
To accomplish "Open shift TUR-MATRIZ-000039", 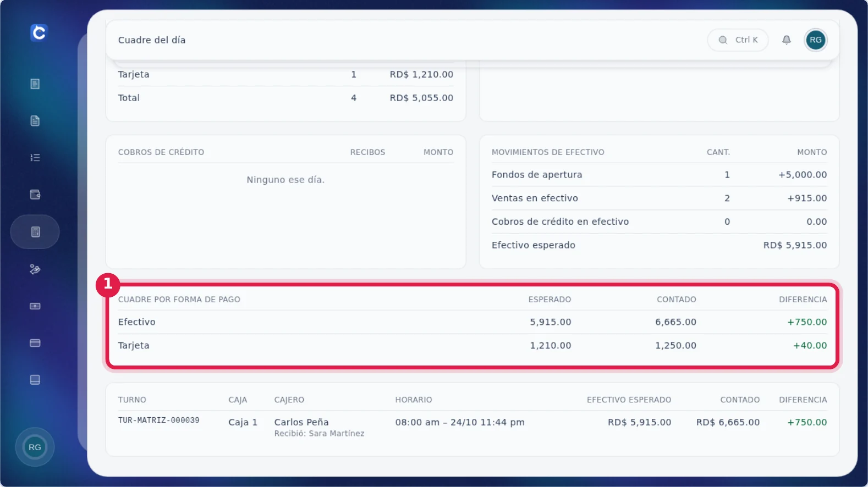I will [159, 420].
